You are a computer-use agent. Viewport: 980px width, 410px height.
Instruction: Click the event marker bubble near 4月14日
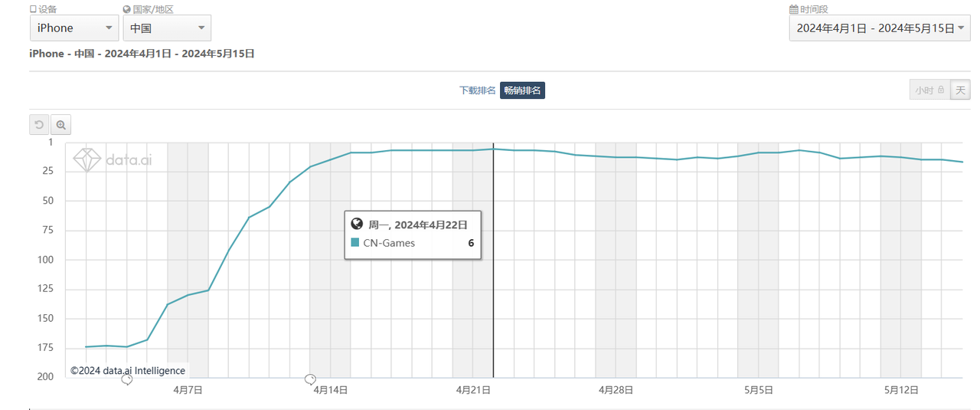tap(310, 379)
